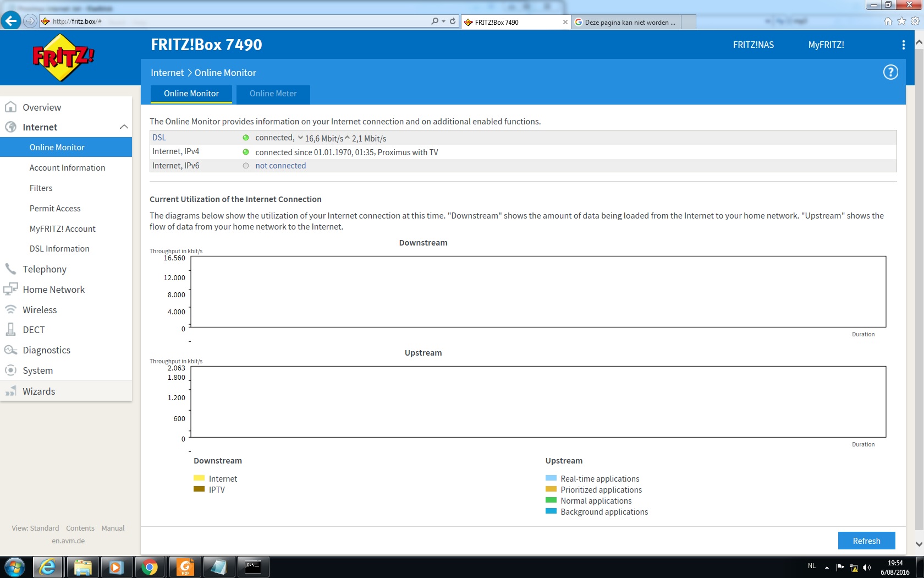Screen dimensions: 924x578
Task: Click the Telephony phone icon
Action: coord(10,269)
